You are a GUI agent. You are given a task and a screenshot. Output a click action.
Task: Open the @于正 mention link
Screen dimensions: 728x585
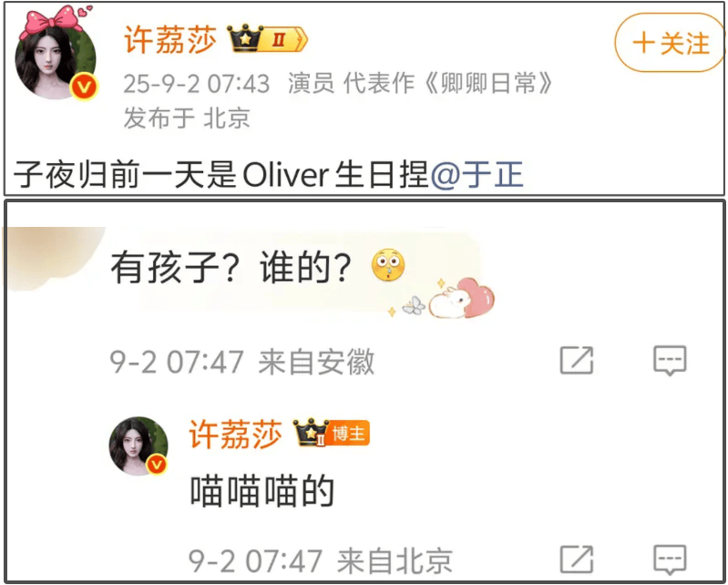[477, 175]
